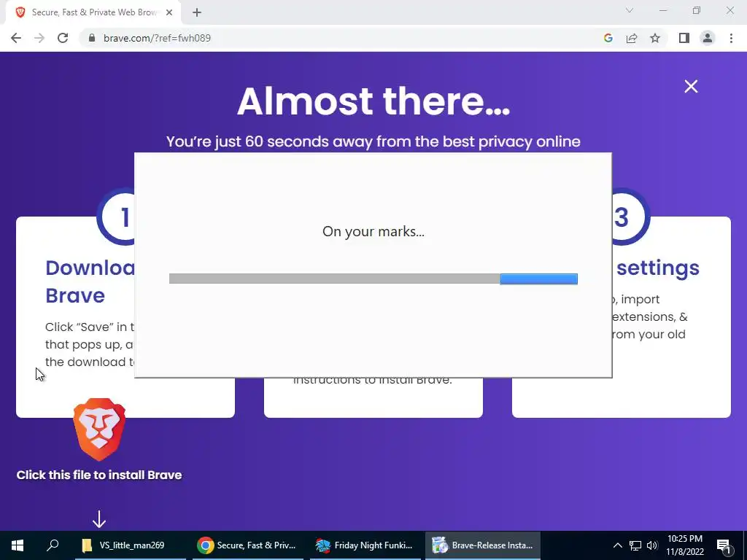Switch to Friday Night Funkin taskbar item
This screenshot has width=747, height=560.
click(365, 545)
